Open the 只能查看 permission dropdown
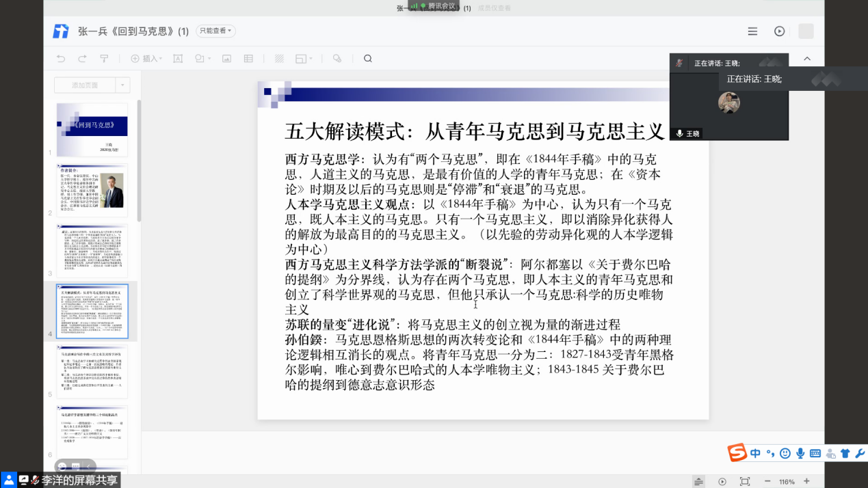 tap(215, 31)
